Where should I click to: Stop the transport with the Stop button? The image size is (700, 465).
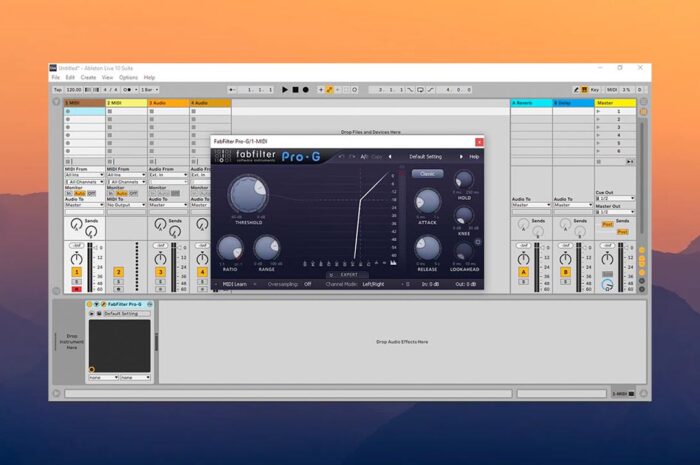pyautogui.click(x=295, y=90)
